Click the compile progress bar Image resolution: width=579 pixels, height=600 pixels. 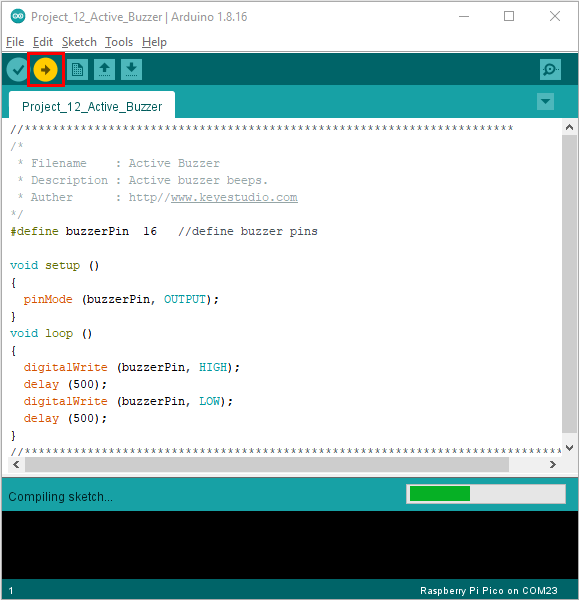[x=486, y=494]
